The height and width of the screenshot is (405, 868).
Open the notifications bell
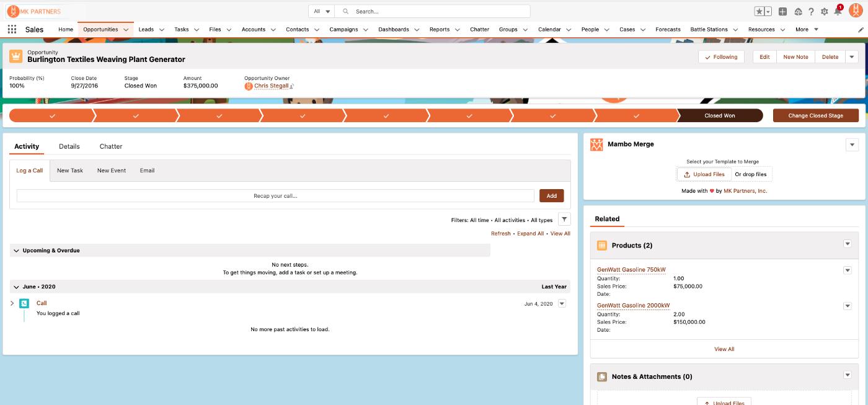838,11
